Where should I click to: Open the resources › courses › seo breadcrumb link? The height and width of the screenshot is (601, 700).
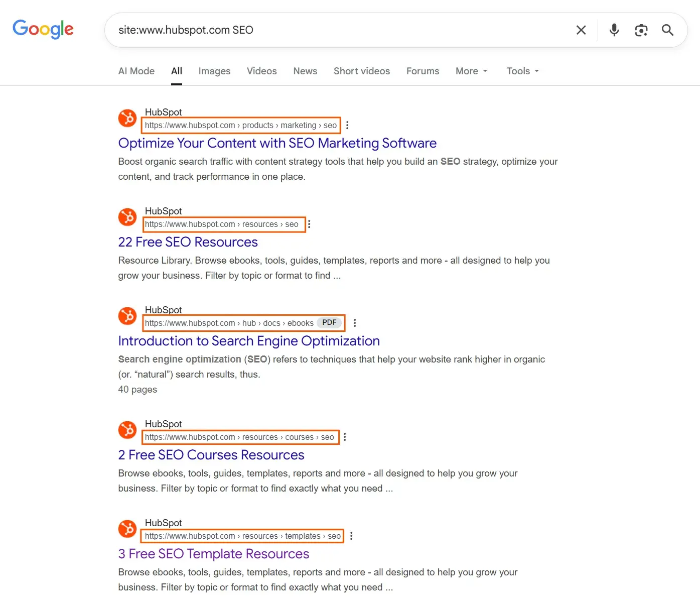(239, 437)
